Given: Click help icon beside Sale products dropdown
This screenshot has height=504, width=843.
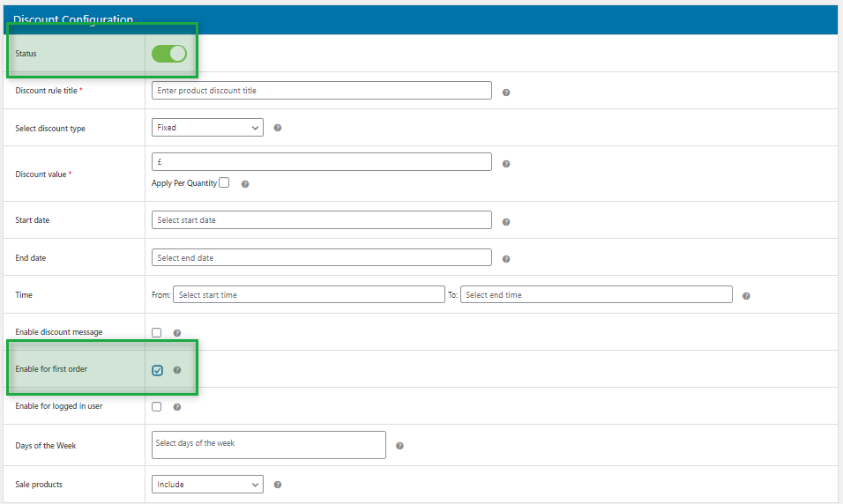Looking at the screenshot, I should click(278, 485).
